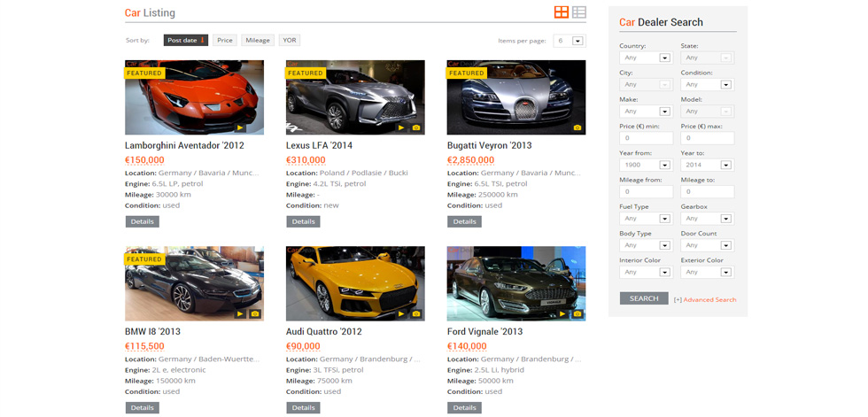The width and height of the screenshot is (868, 417).
Task: Open Audi Quattro '2012 title link
Action: pos(324,332)
